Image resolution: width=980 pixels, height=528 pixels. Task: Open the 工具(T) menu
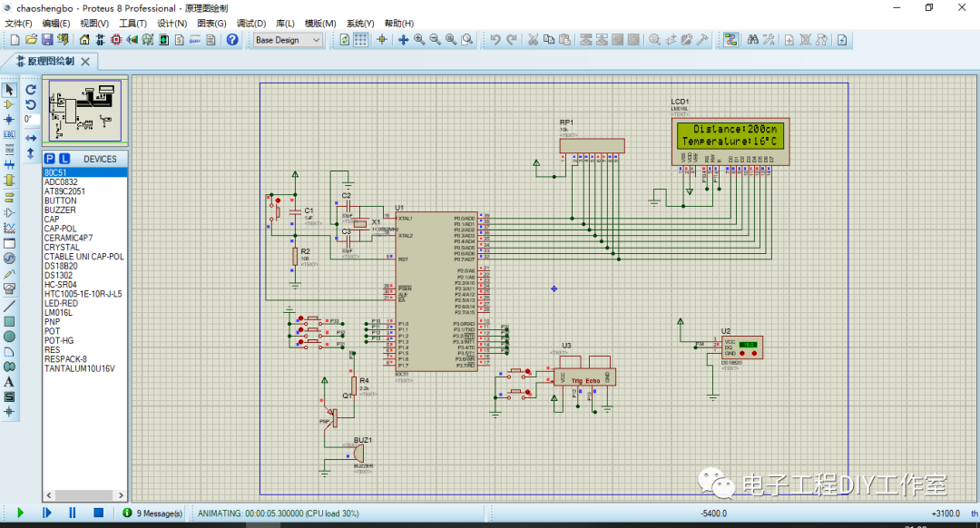tap(132, 23)
